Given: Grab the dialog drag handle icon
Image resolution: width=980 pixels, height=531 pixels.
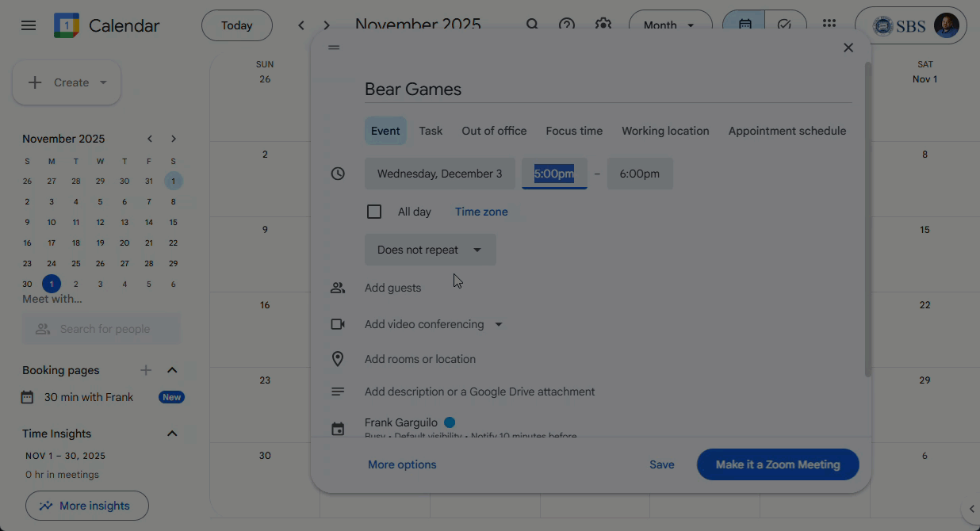Looking at the screenshot, I should point(334,48).
